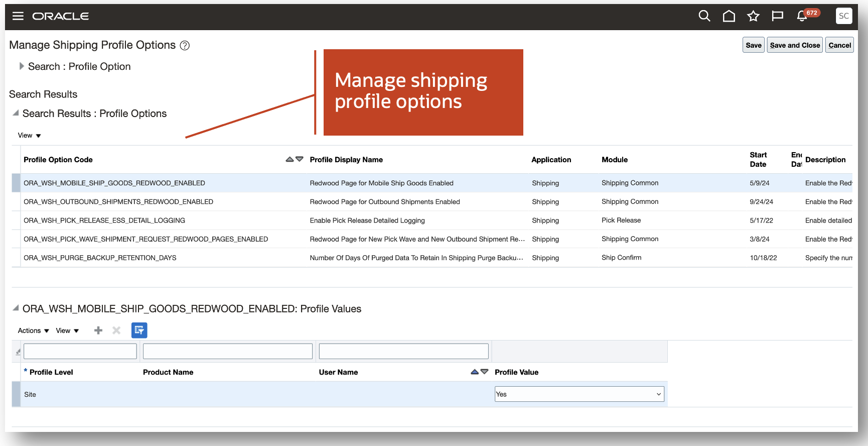Sort User Name descending

tap(485, 372)
